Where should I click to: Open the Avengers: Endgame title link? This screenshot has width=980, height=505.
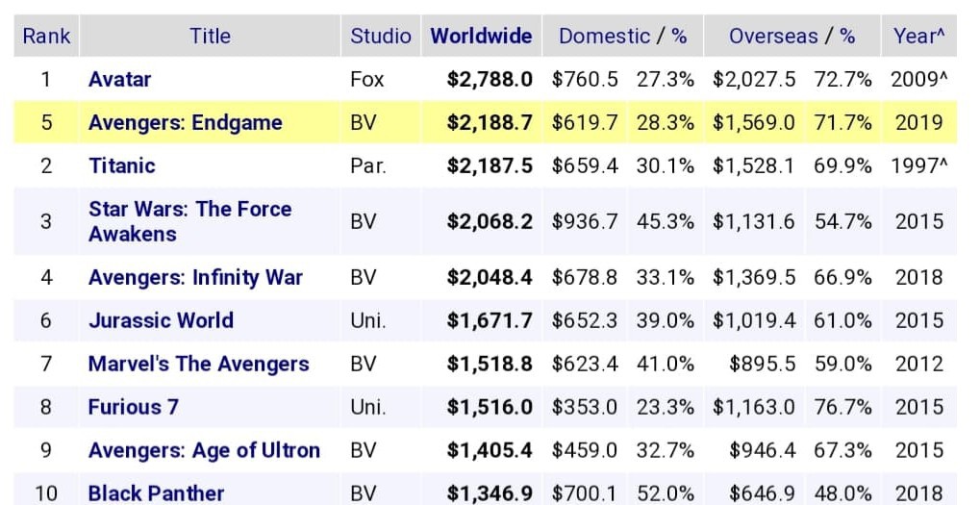click(185, 122)
